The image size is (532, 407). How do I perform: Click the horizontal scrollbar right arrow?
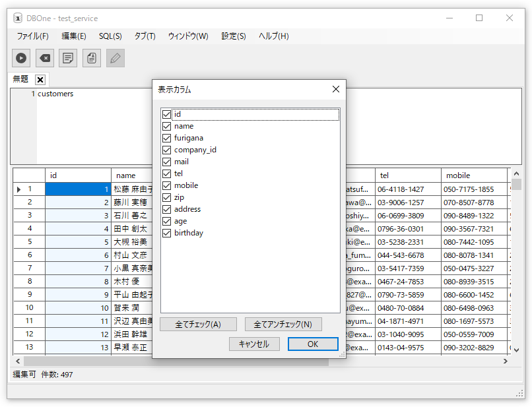click(506, 361)
